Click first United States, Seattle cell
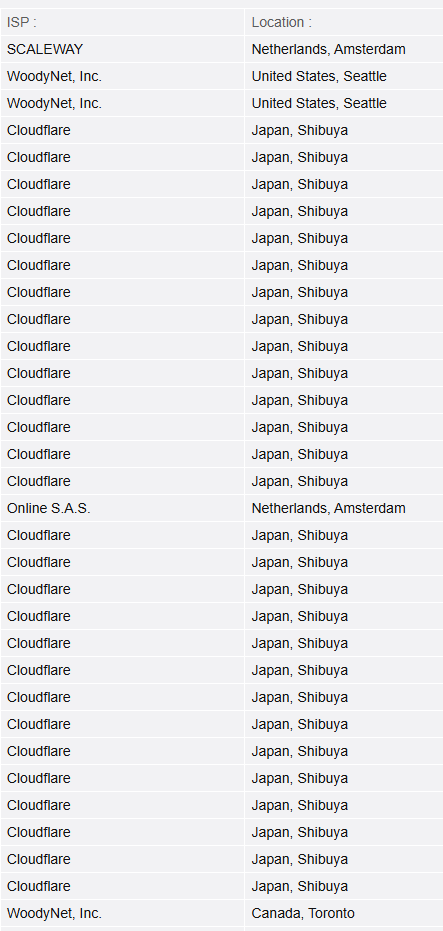 344,76
